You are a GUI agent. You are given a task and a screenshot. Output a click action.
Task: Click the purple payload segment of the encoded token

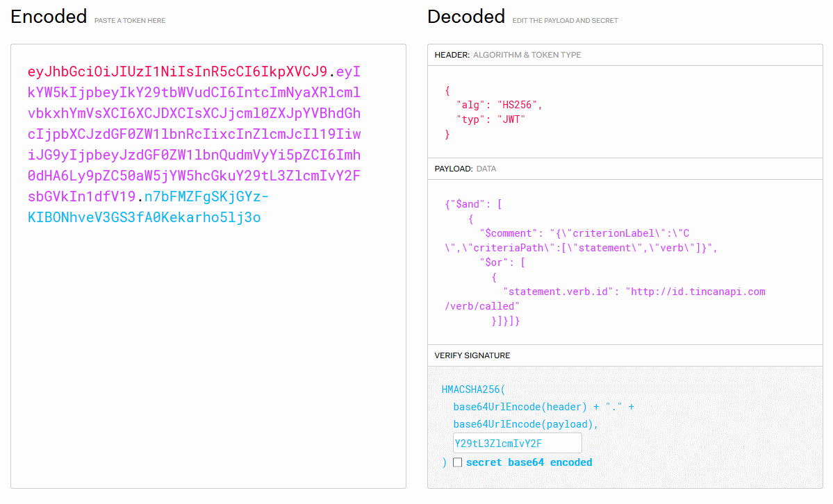point(194,134)
